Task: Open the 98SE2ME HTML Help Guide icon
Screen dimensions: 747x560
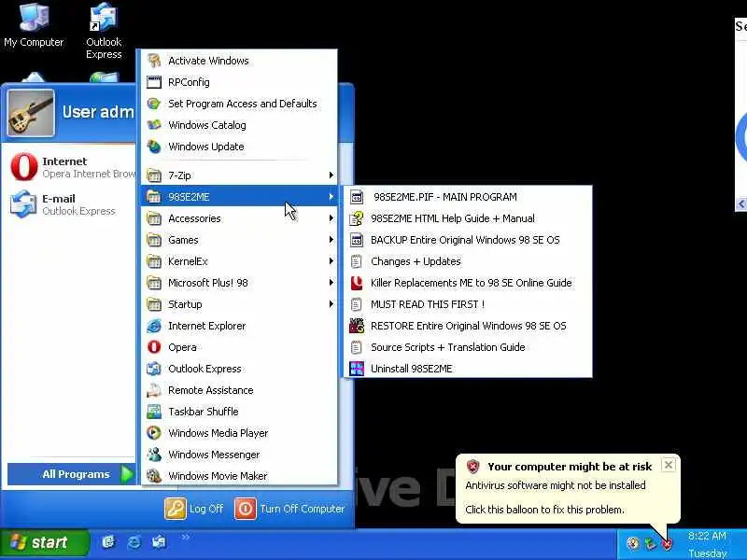Action: pyautogui.click(x=357, y=218)
